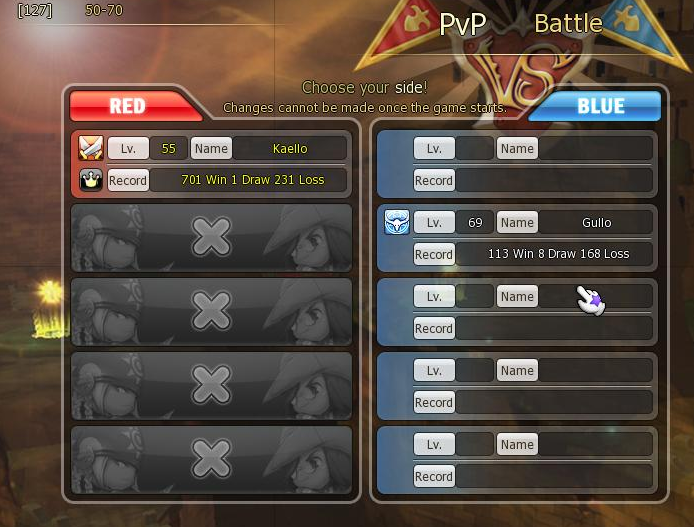Click Kaello's Record label button
The image size is (694, 527).
tap(128, 180)
